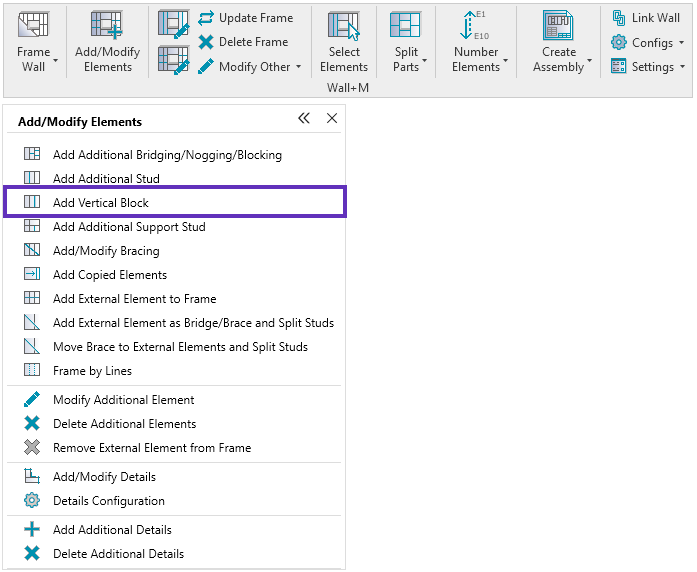Click the Update Frame icon
Image resolution: width=697 pixels, height=572 pixels.
point(206,18)
